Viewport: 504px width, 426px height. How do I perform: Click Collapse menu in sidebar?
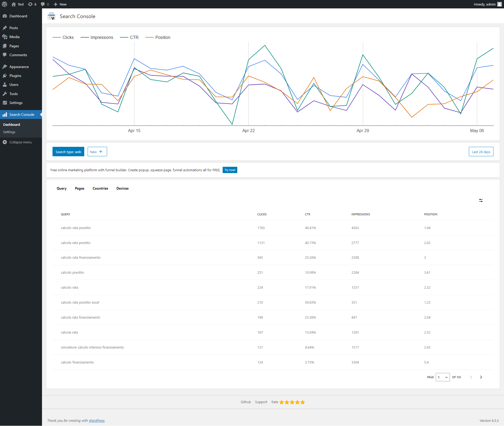pos(20,142)
